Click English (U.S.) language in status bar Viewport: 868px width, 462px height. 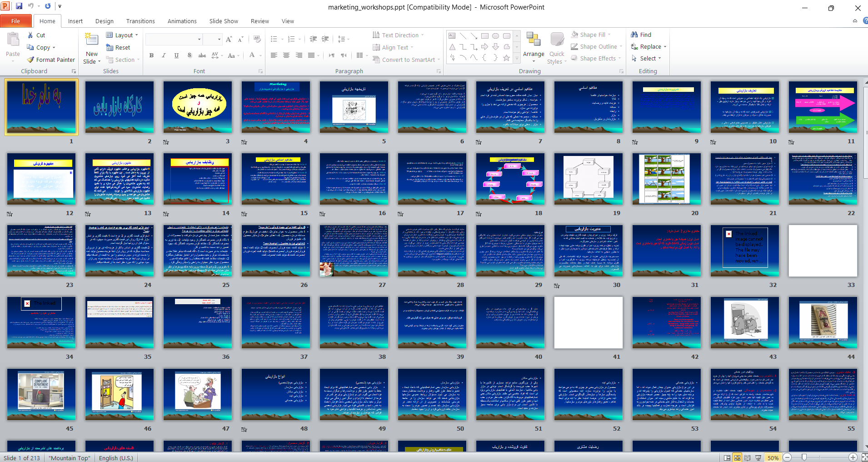coord(116,458)
